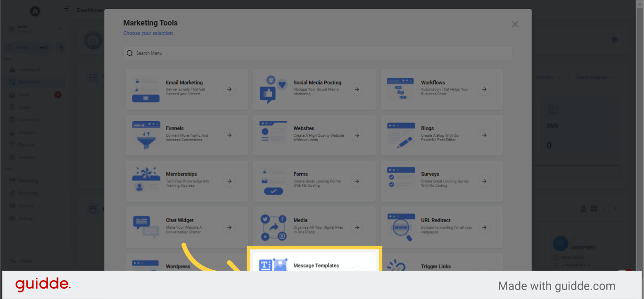
Task: Open the Forms tool arrow icon
Action: coord(357,181)
